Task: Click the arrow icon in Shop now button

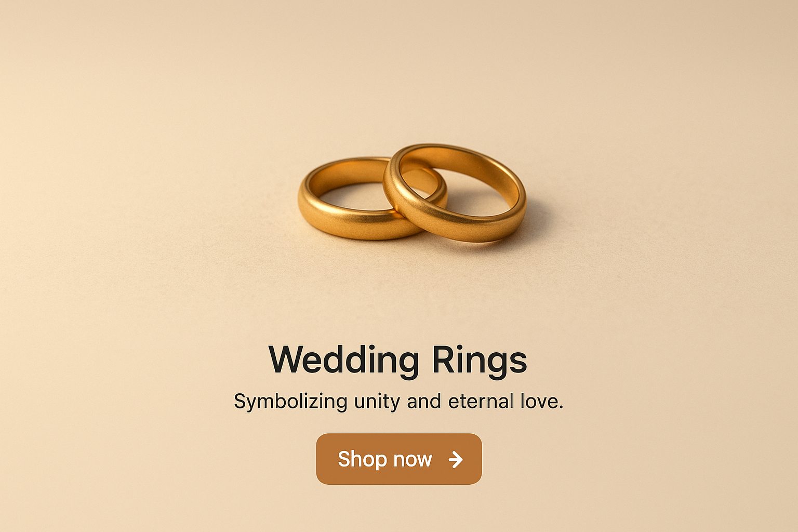Action: (456, 459)
